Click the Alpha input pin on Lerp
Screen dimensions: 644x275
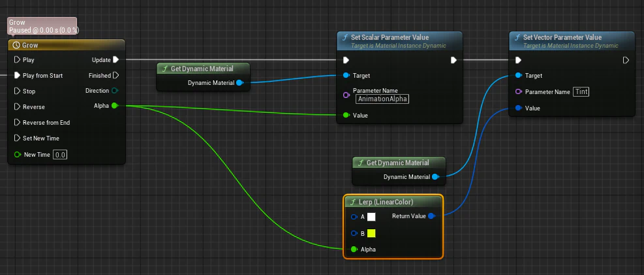pyautogui.click(x=354, y=250)
